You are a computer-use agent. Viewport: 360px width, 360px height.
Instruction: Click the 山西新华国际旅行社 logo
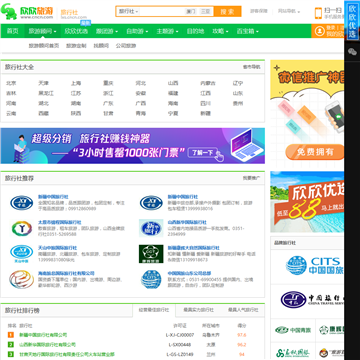click(151, 228)
